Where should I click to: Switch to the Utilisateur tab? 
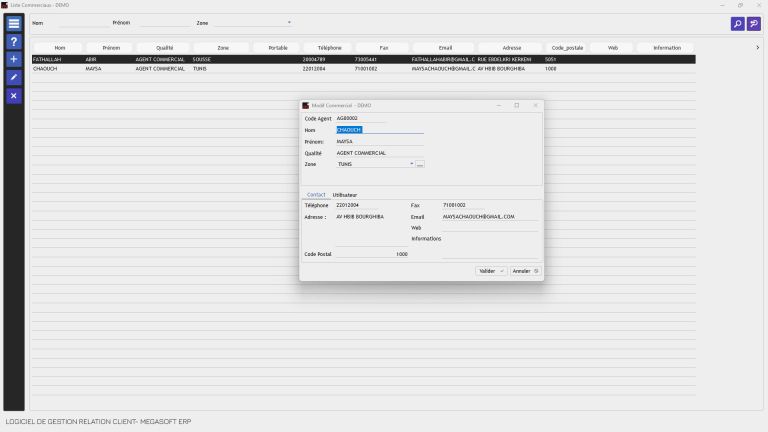point(345,194)
